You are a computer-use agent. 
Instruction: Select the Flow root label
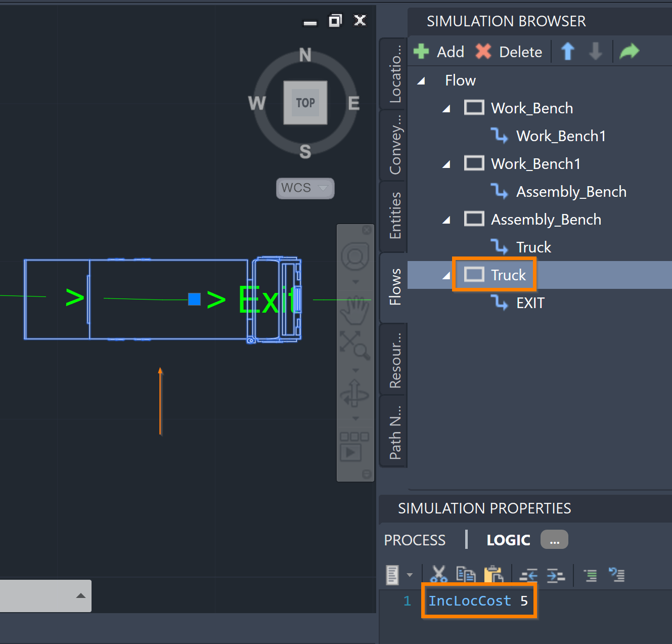(460, 80)
